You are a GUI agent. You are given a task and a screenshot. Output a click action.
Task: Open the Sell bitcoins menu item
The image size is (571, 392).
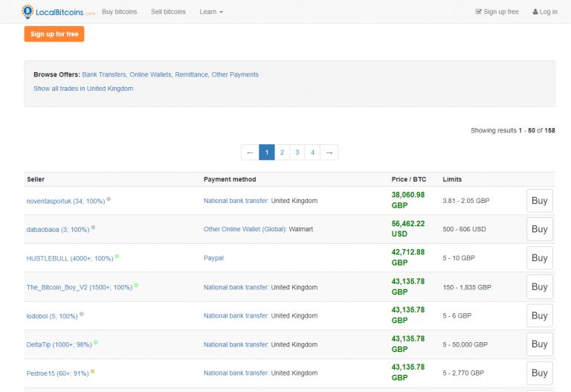[168, 12]
